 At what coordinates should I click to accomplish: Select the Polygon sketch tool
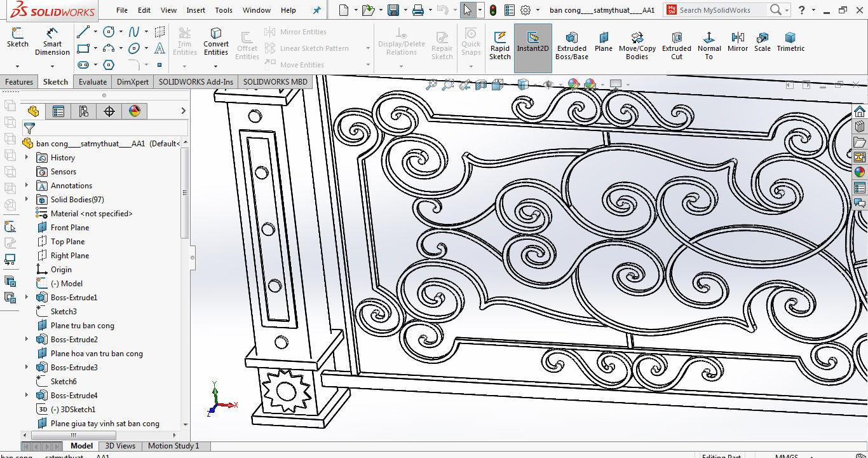click(x=109, y=65)
